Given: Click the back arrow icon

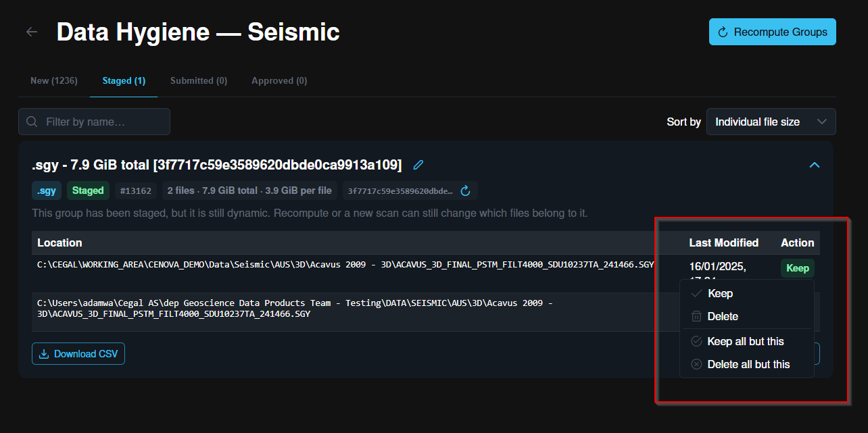Looking at the screenshot, I should pos(32,32).
